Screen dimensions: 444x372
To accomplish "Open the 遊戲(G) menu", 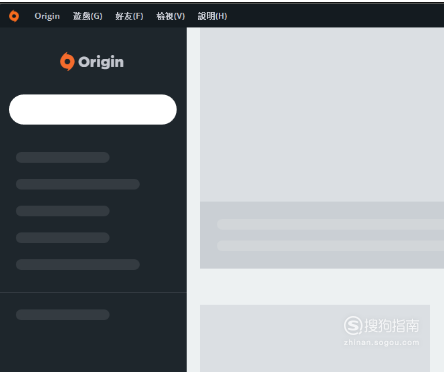I will (x=88, y=16).
